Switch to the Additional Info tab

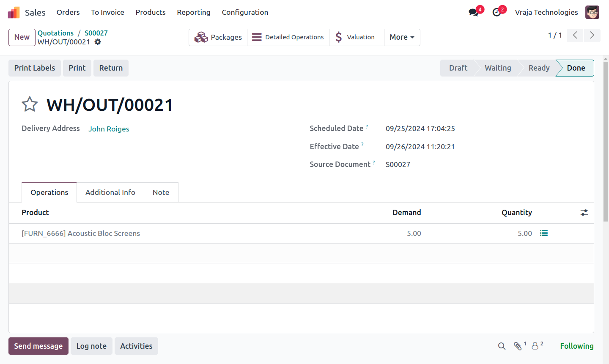point(110,192)
